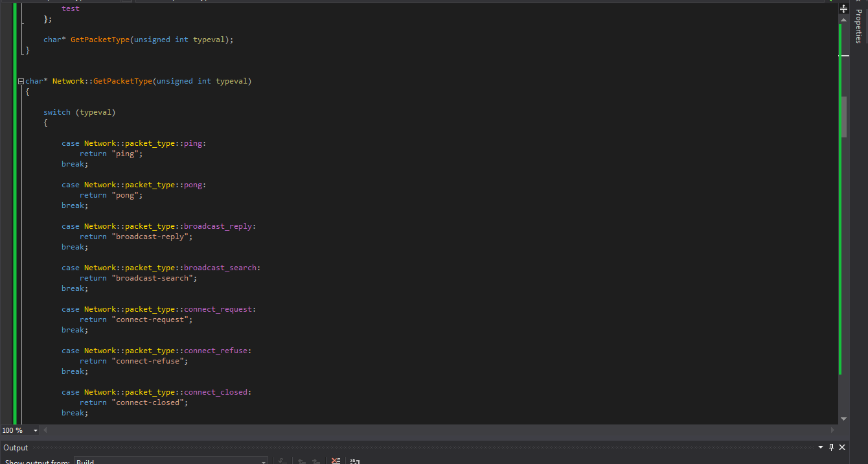This screenshot has height=464, width=868.
Task: Click the "connect_closed:" case line
Action: tap(157, 392)
